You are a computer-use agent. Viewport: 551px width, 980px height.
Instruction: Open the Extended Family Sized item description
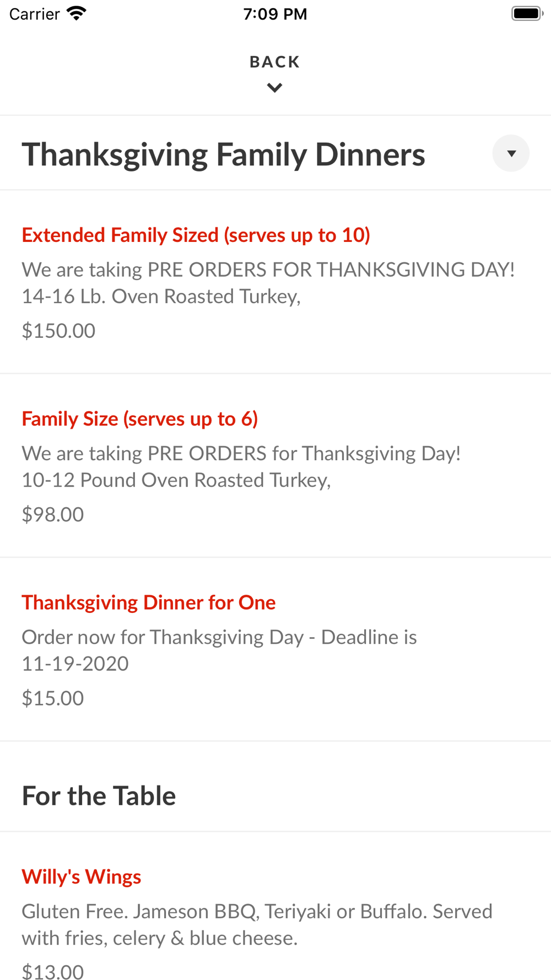point(268,283)
